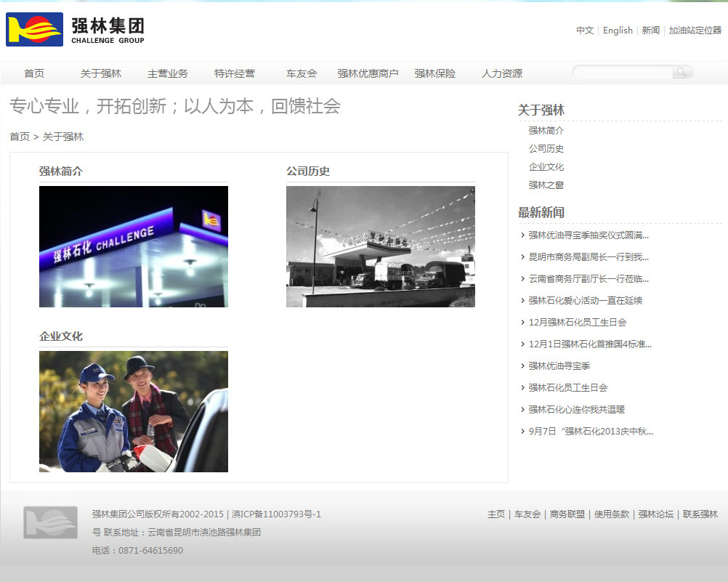Select the 特许经营 menu item
Image resolution: width=728 pixels, height=582 pixels.
point(235,73)
